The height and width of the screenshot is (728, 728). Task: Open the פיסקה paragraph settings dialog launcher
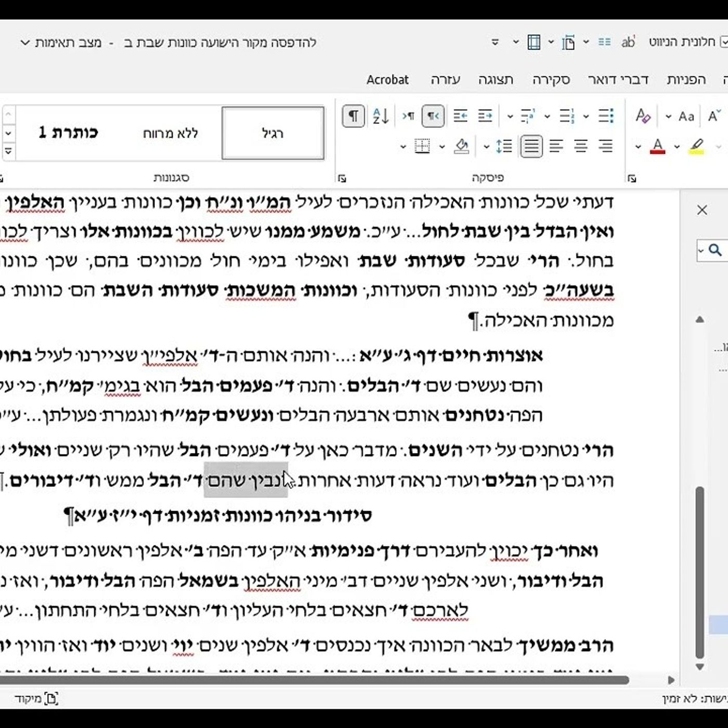coord(342,178)
